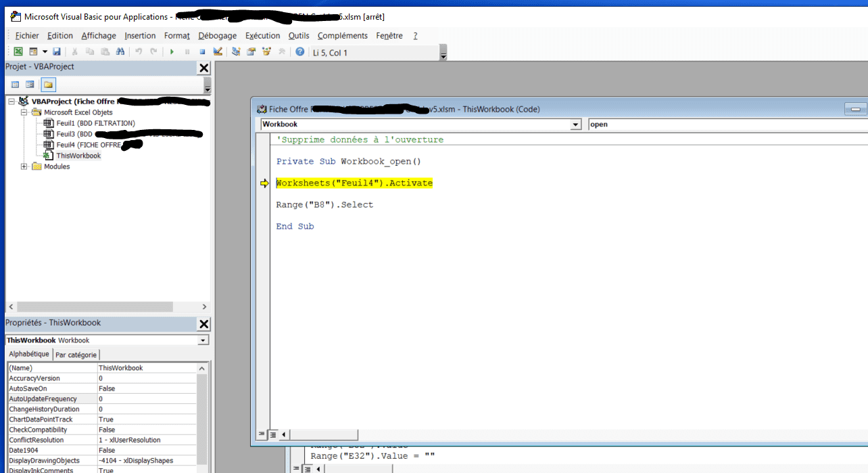Open the Workbook object dropdown in code window
The image size is (868, 473).
click(576, 125)
